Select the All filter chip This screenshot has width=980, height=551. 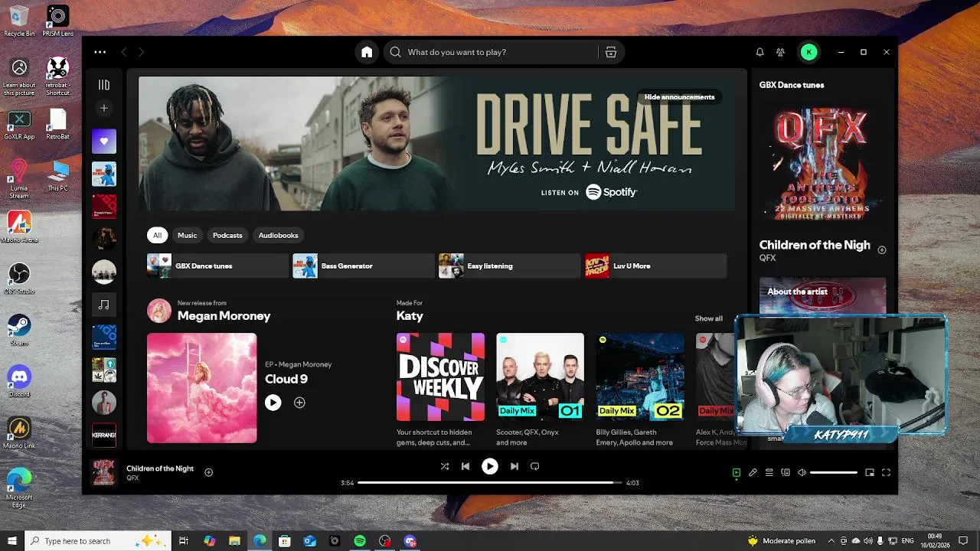pyautogui.click(x=157, y=235)
